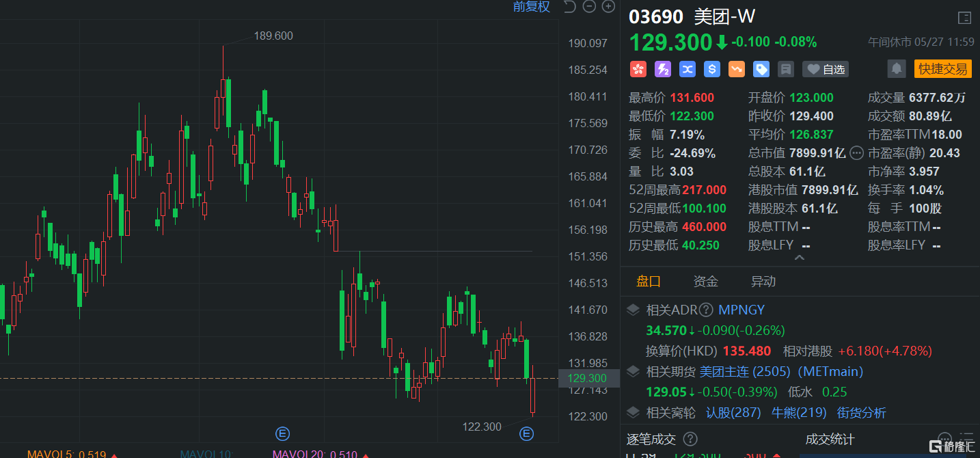Open the 牛熊(219) link
The height and width of the screenshot is (458, 980).
click(x=799, y=412)
